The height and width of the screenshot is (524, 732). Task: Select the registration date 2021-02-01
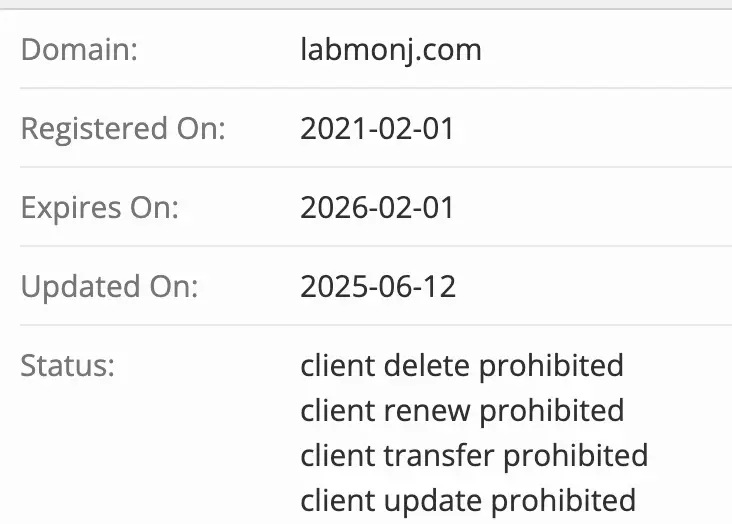(x=377, y=129)
